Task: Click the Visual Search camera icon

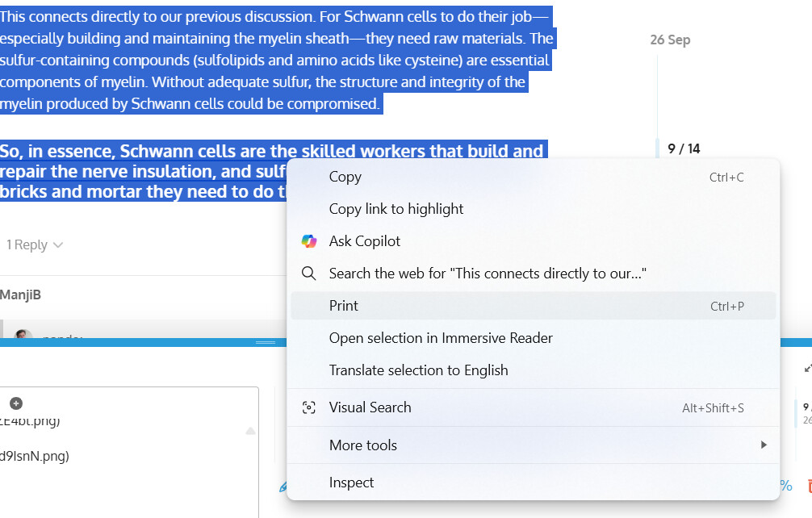Action: (x=308, y=407)
